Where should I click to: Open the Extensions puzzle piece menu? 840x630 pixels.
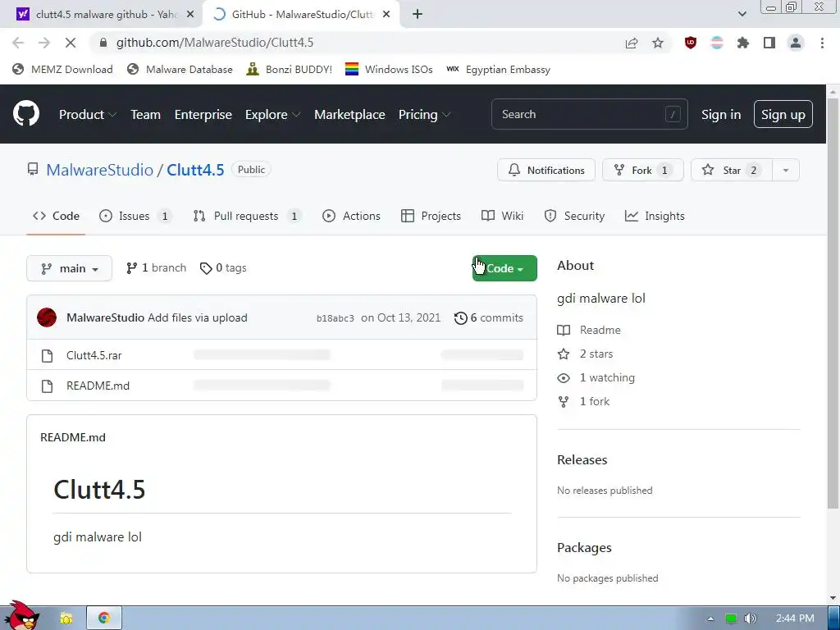[743, 43]
